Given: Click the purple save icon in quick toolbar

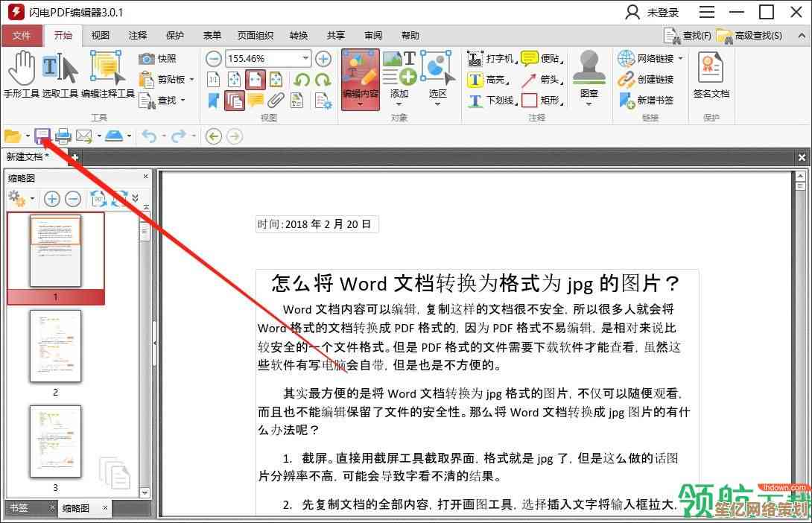Looking at the screenshot, I should coord(42,136).
